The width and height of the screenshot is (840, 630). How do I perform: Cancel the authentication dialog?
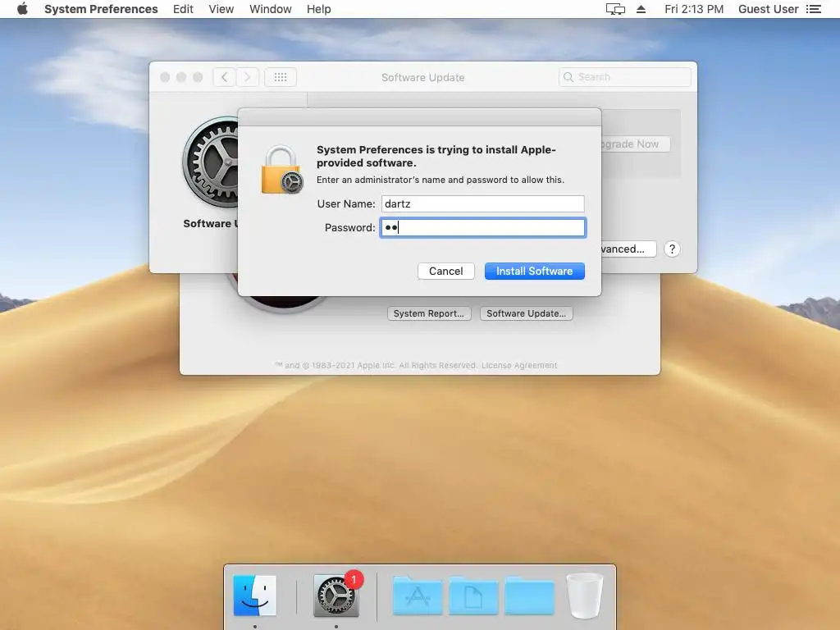pos(445,271)
